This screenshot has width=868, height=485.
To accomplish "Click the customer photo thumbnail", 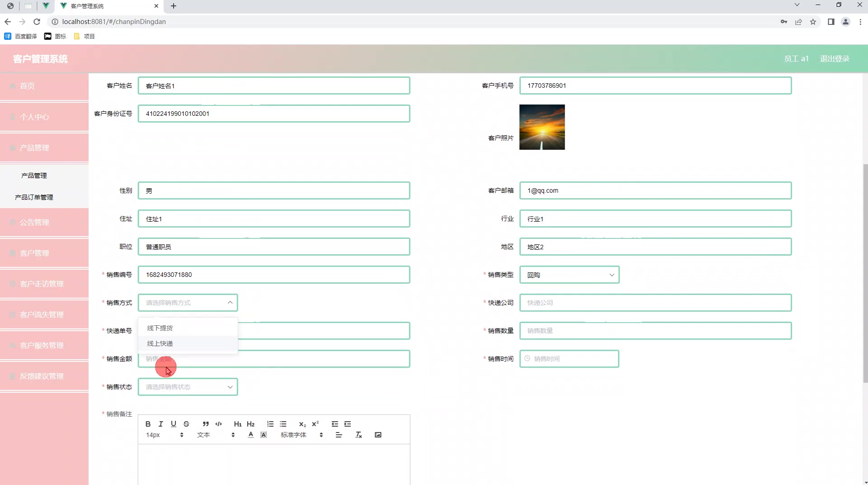I will point(542,127).
